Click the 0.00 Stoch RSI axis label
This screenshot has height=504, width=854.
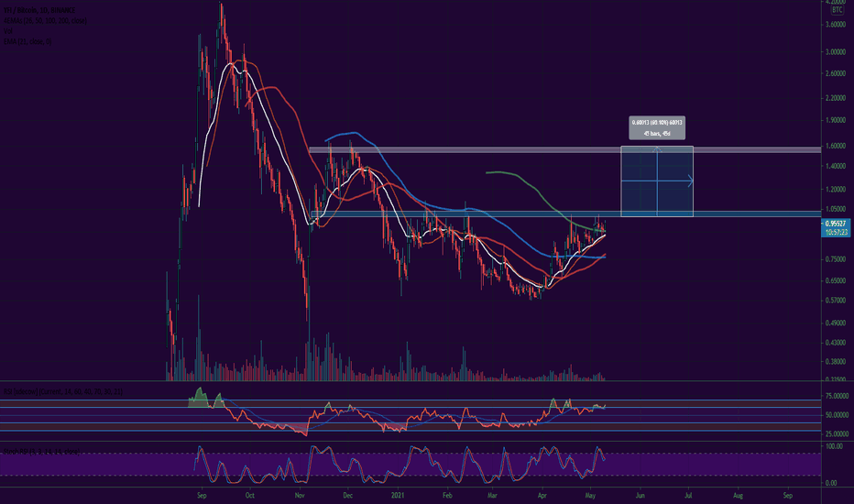(x=833, y=483)
